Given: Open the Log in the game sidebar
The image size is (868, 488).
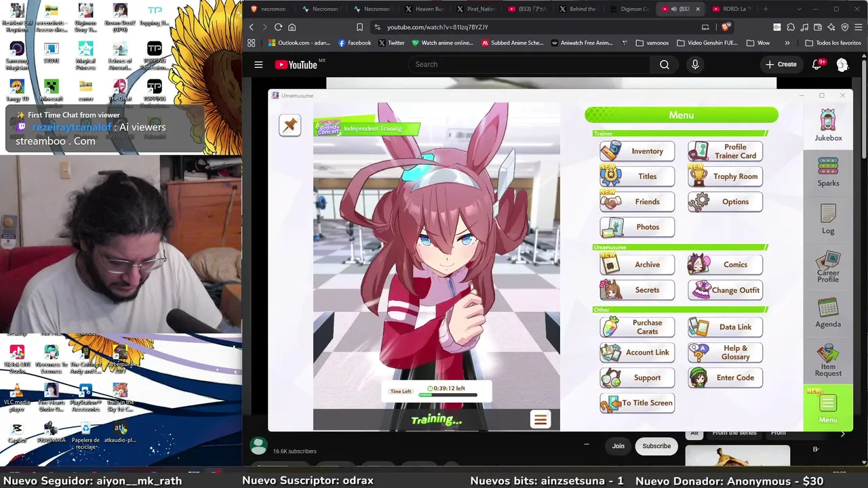Looking at the screenshot, I should click(x=828, y=219).
